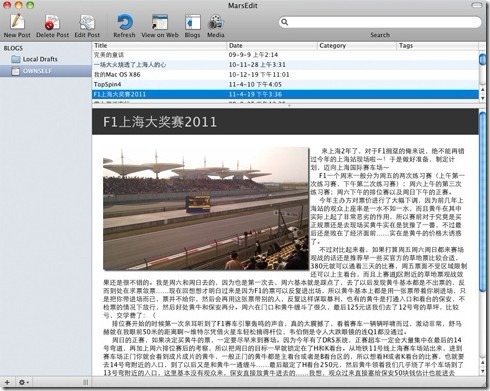Click the preview pane scrollbar thumb
Screen dimensions: 490x391
(482, 202)
